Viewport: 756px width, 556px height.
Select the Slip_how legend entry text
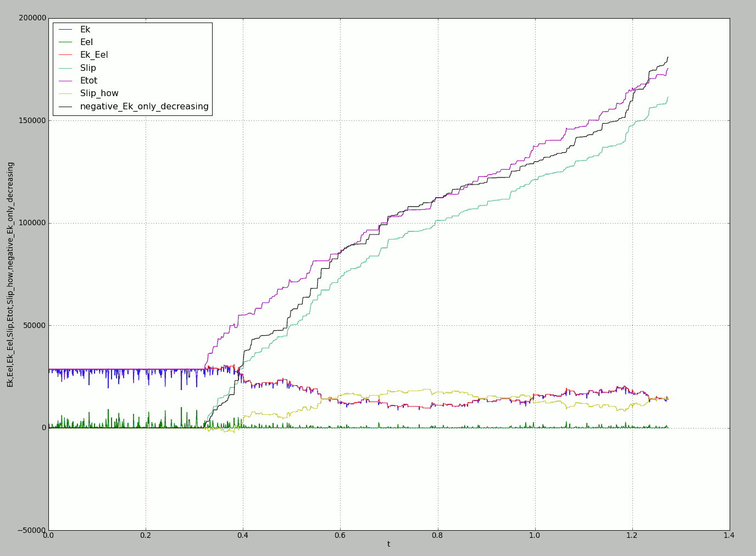(99, 93)
